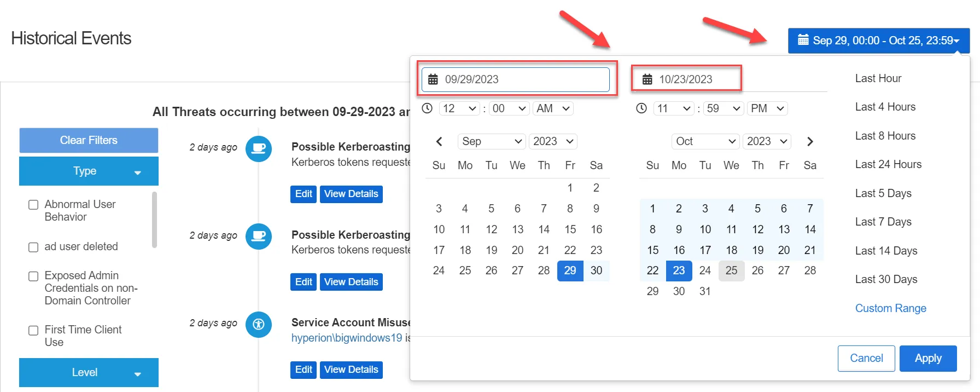Click the Apply button
This screenshot has height=392, width=980.
click(x=928, y=359)
